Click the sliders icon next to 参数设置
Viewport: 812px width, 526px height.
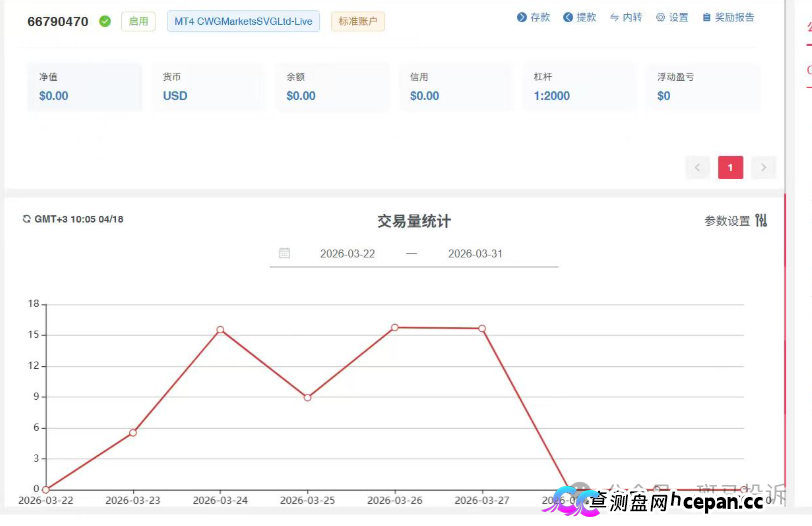pyautogui.click(x=761, y=221)
